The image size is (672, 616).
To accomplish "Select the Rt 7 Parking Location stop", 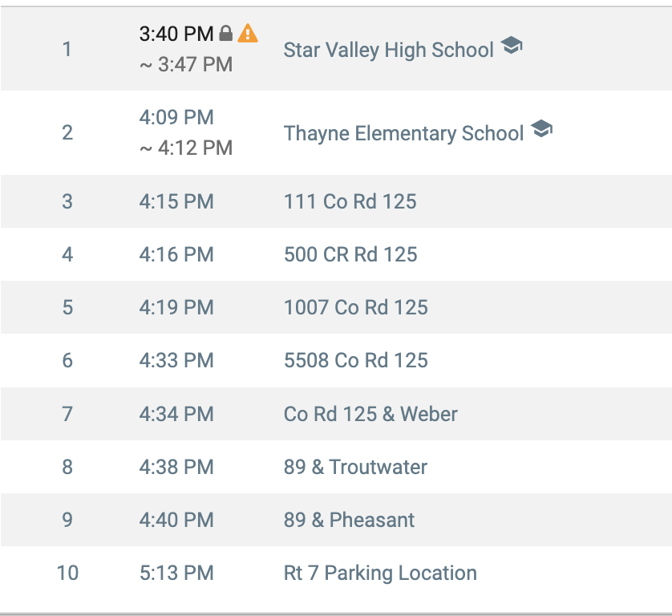I will click(380, 573).
